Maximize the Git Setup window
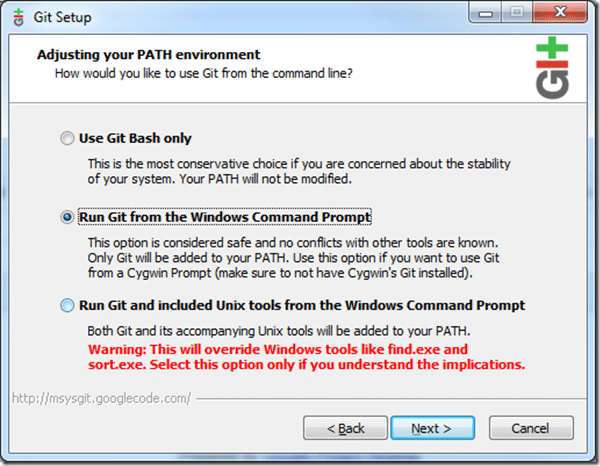The height and width of the screenshot is (466, 600). 516,13
